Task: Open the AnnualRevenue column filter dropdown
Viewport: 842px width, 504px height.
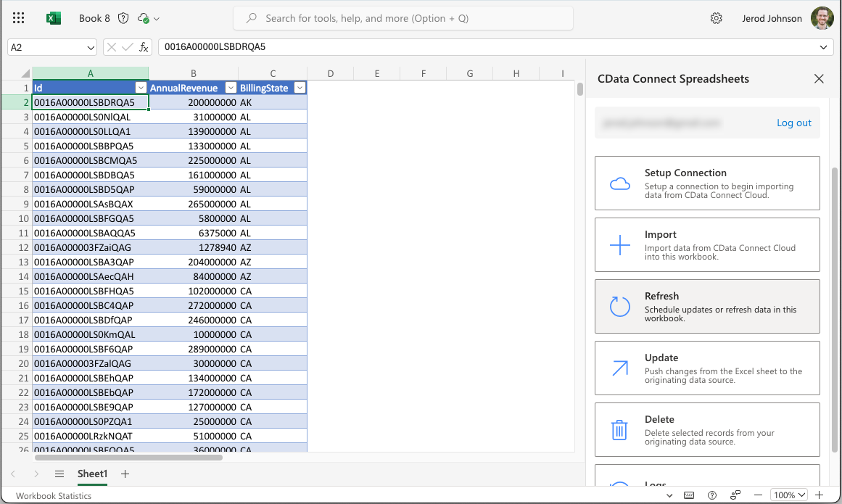Action: [x=231, y=88]
